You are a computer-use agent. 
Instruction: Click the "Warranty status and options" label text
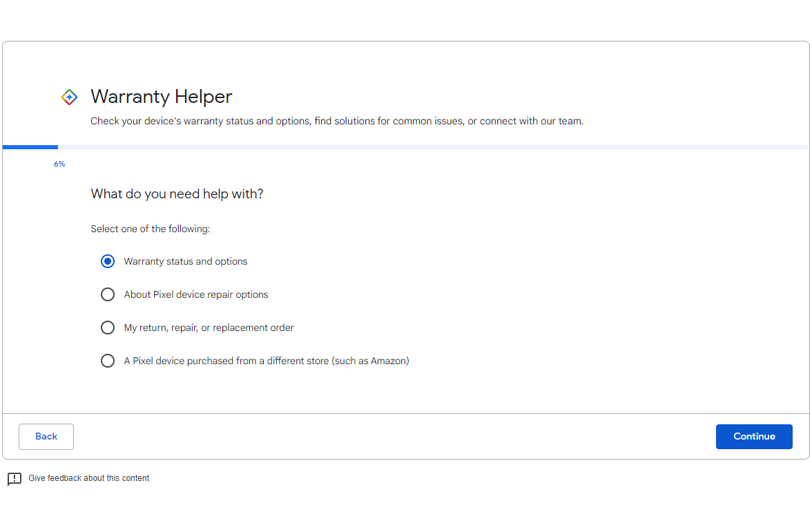pos(185,261)
